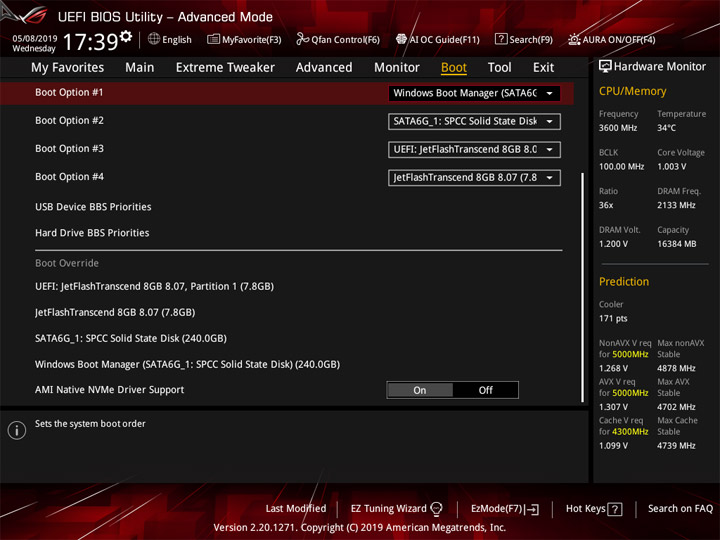Select the Boot Option #1 row label

click(x=69, y=92)
